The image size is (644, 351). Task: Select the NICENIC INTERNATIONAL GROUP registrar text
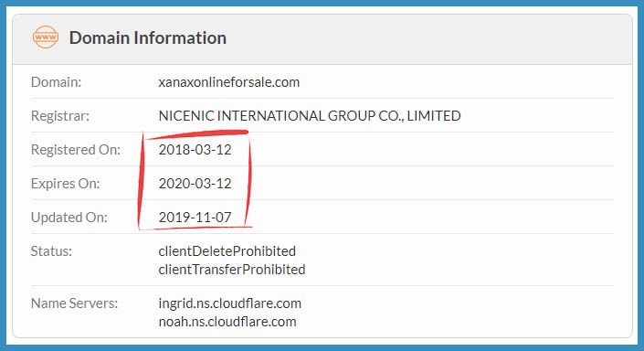coord(310,116)
